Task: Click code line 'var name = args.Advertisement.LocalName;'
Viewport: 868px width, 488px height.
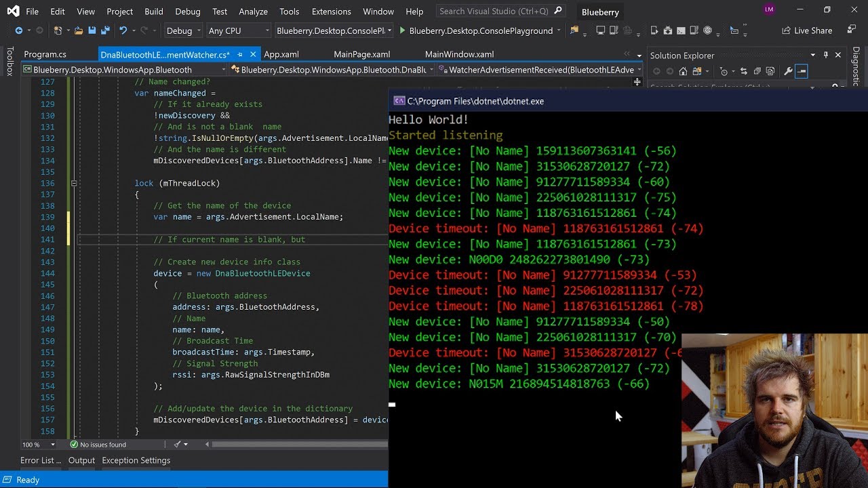Action: point(248,217)
